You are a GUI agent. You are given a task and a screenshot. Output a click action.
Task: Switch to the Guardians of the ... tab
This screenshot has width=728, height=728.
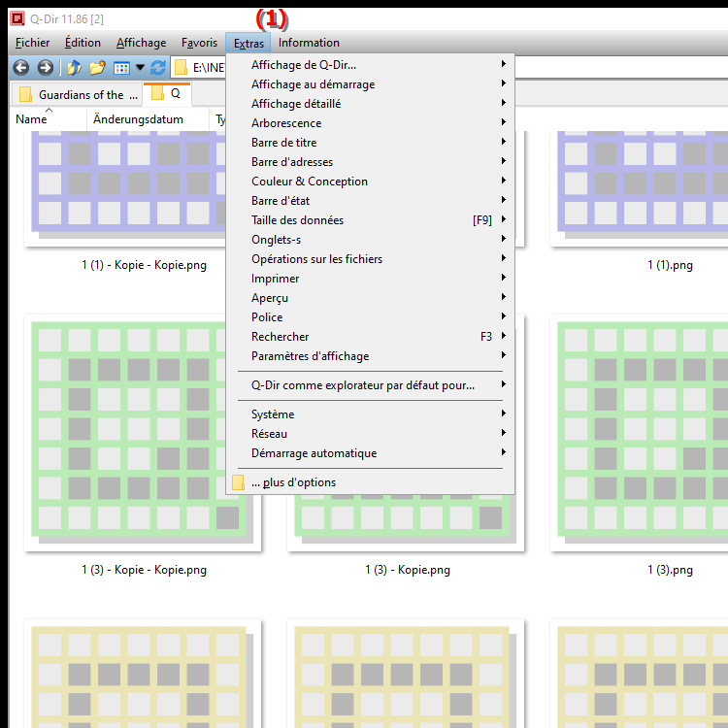(76, 95)
